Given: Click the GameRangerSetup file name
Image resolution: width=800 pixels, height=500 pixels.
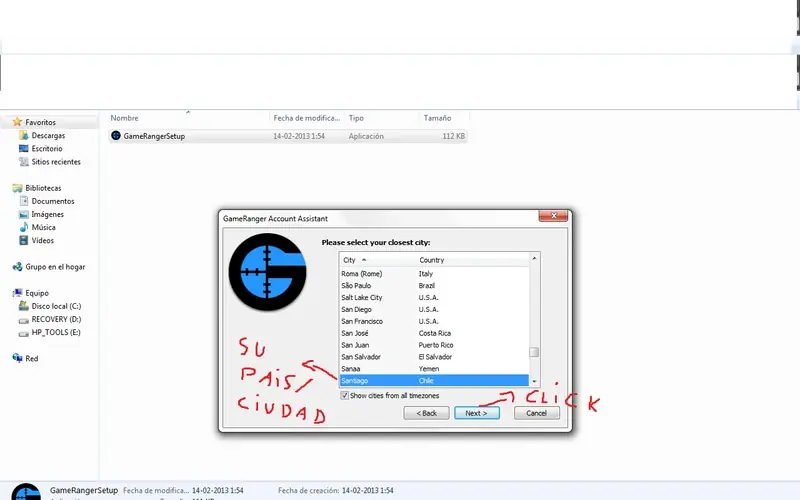Looking at the screenshot, I should pos(154,136).
